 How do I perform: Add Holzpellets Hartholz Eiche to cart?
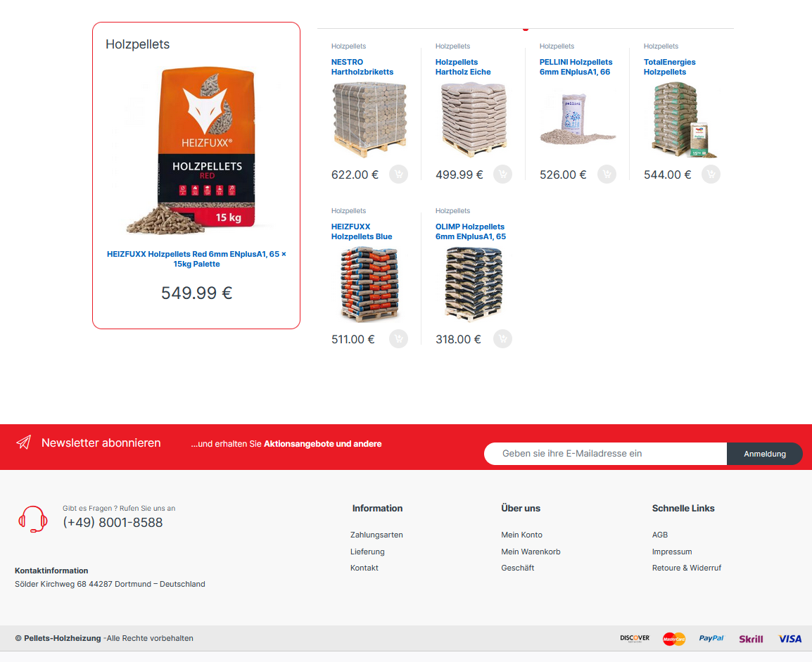[x=503, y=174]
